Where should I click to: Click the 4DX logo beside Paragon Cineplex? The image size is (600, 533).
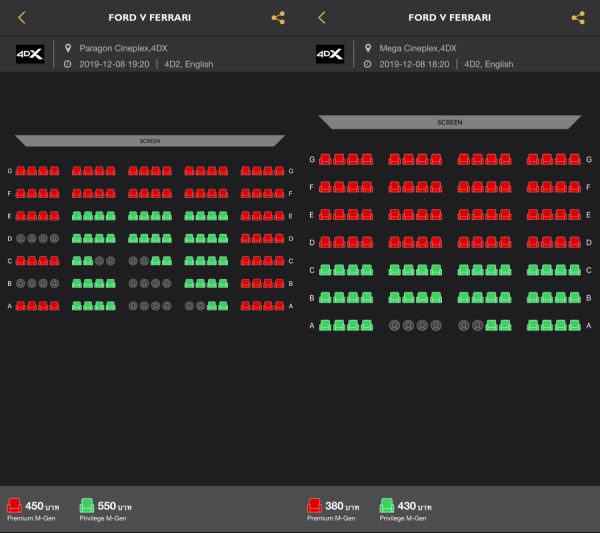pos(30,54)
